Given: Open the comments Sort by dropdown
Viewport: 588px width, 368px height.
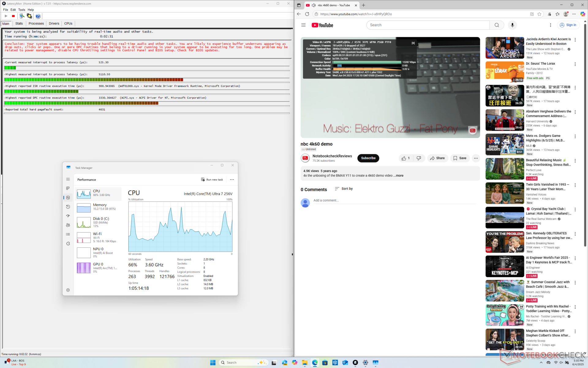Looking at the screenshot, I should coord(344,189).
